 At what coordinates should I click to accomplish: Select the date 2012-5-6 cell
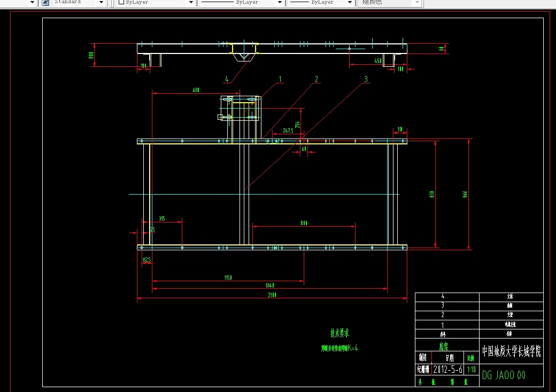coord(448,370)
